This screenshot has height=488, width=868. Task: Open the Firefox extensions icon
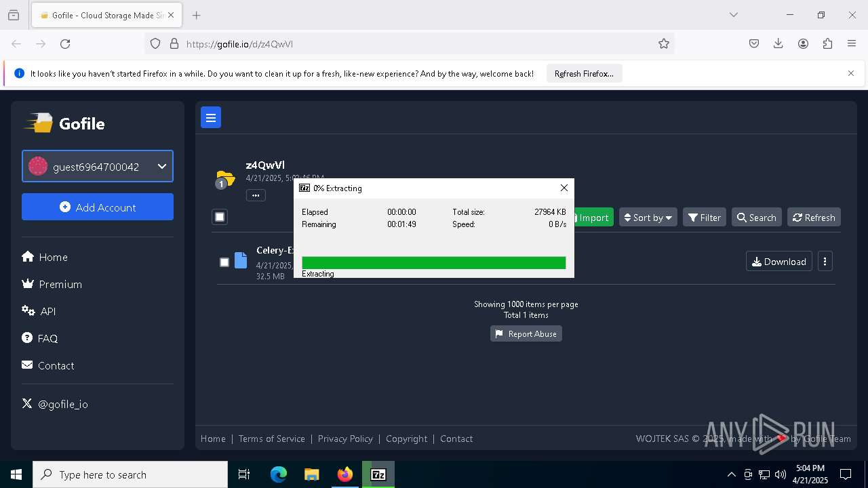[x=827, y=43]
